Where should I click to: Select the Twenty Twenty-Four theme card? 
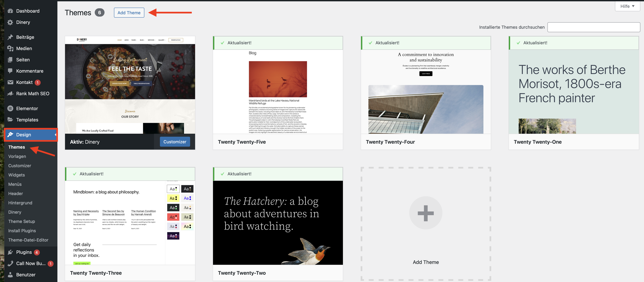426,93
